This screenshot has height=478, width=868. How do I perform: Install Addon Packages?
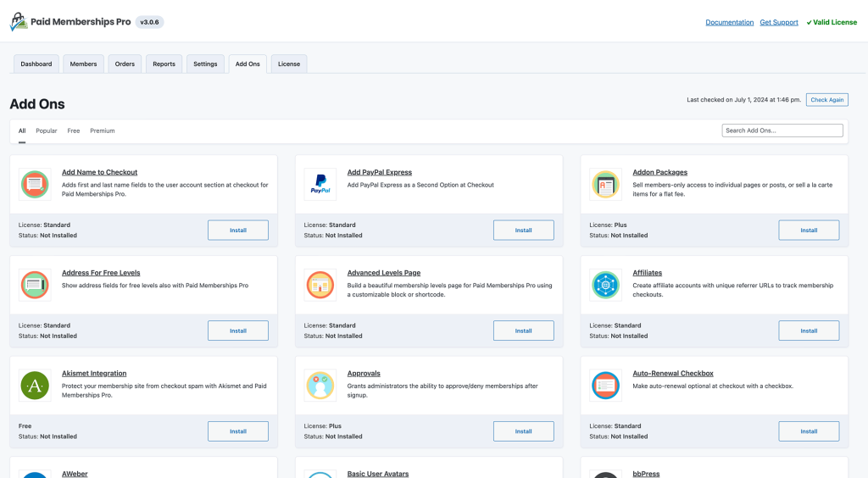click(809, 231)
